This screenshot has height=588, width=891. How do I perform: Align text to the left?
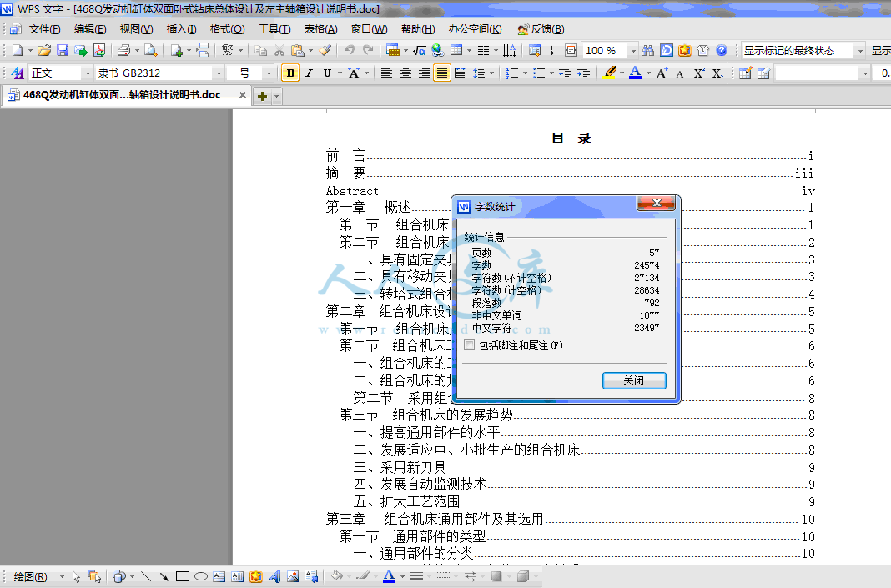click(x=386, y=73)
